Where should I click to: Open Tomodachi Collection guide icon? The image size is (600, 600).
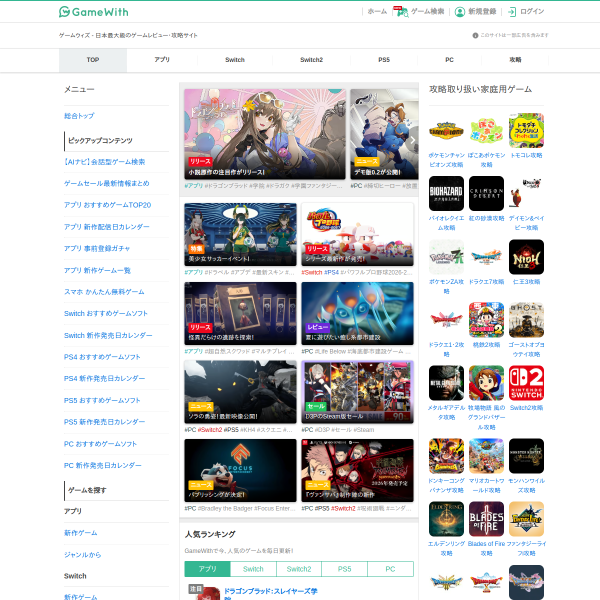coord(526,131)
